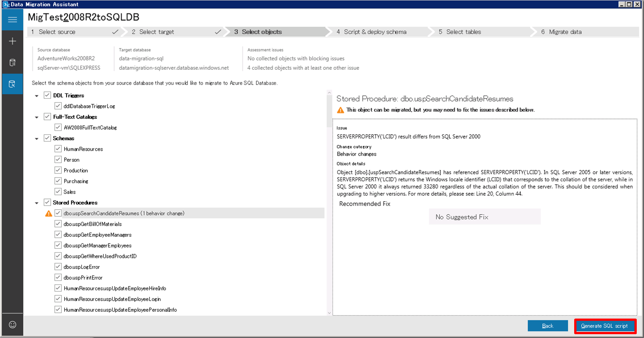
Task: Click the feedback smiley icon
Action: tap(13, 325)
